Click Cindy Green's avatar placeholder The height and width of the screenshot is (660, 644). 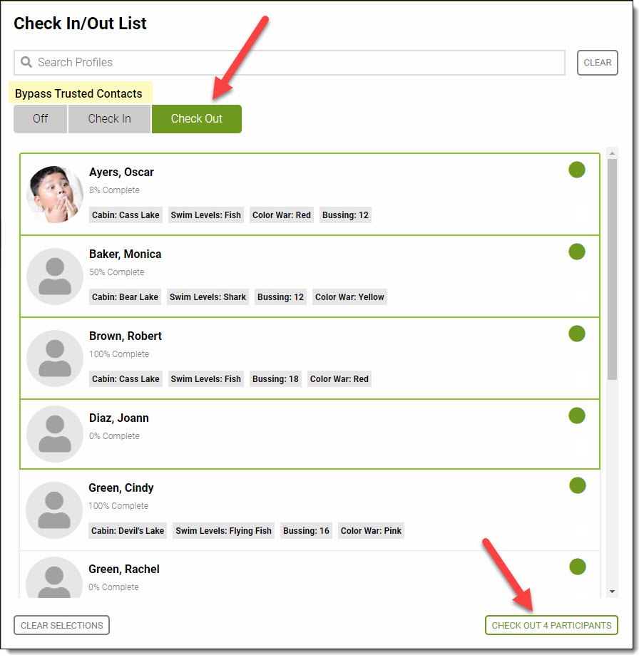pyautogui.click(x=54, y=510)
